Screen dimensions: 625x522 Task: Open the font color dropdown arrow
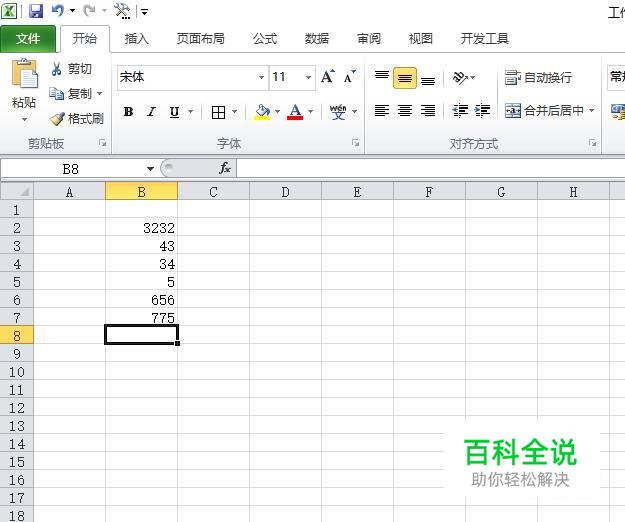[311, 112]
